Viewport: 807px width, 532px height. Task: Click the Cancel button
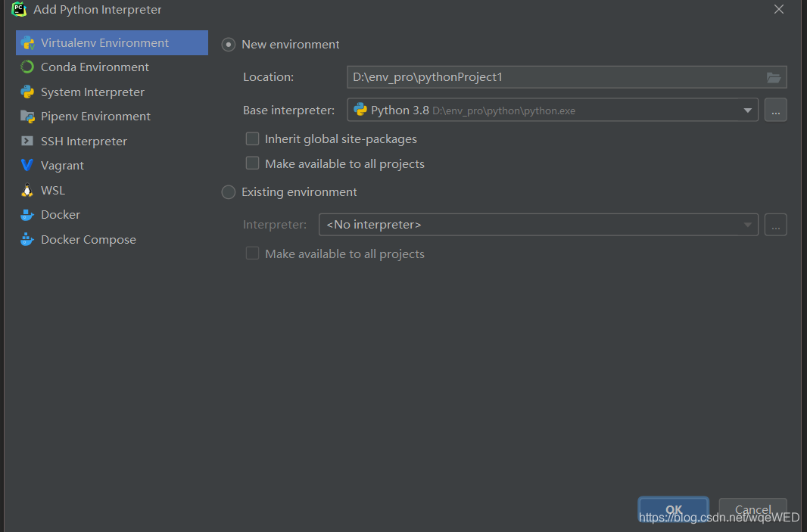coord(753,510)
